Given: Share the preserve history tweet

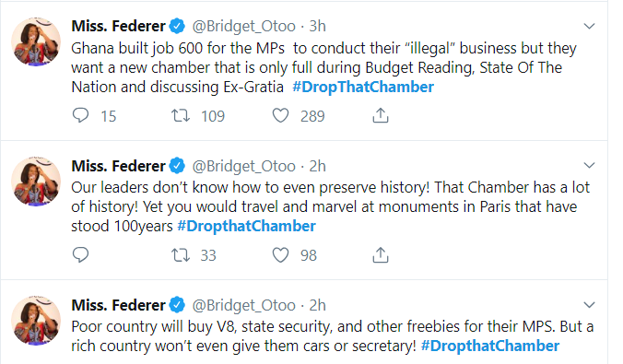Looking at the screenshot, I should coord(381,254).
